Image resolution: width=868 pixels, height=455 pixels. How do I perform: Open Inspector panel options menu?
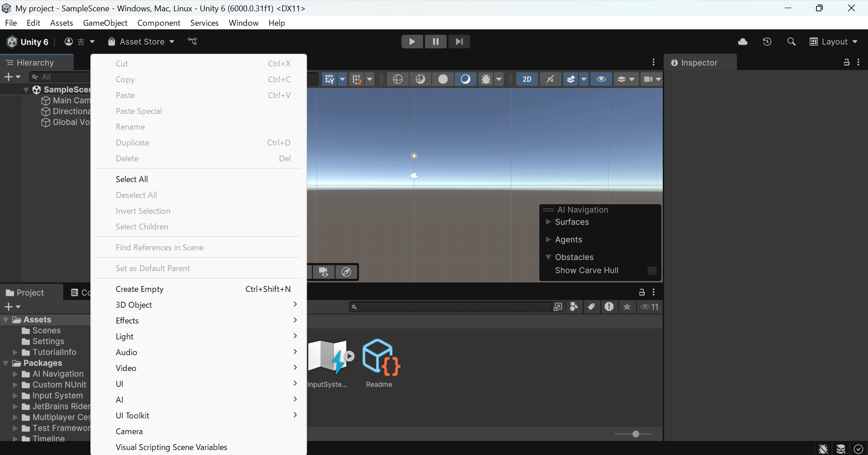[859, 62]
